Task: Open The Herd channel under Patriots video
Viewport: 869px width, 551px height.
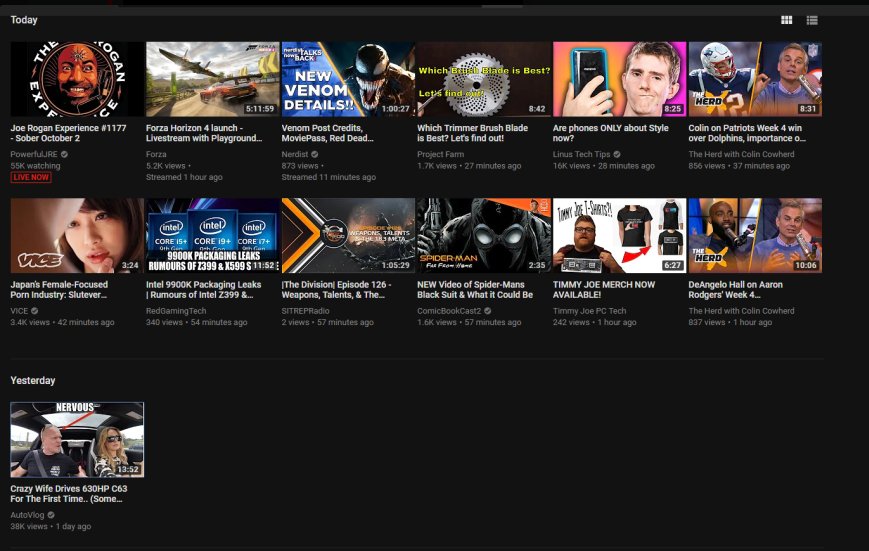Action: pyautogui.click(x=741, y=154)
